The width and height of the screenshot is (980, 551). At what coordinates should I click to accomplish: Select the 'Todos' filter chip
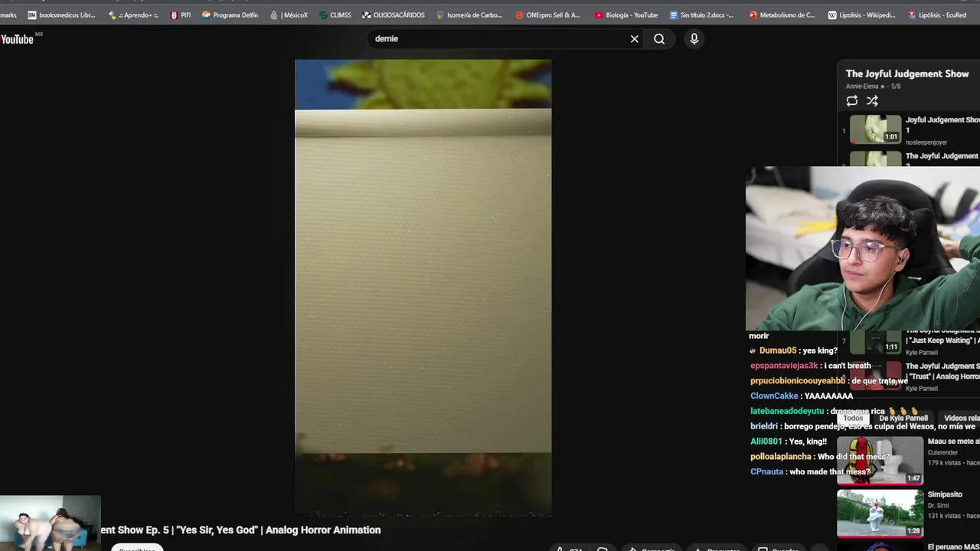point(853,419)
